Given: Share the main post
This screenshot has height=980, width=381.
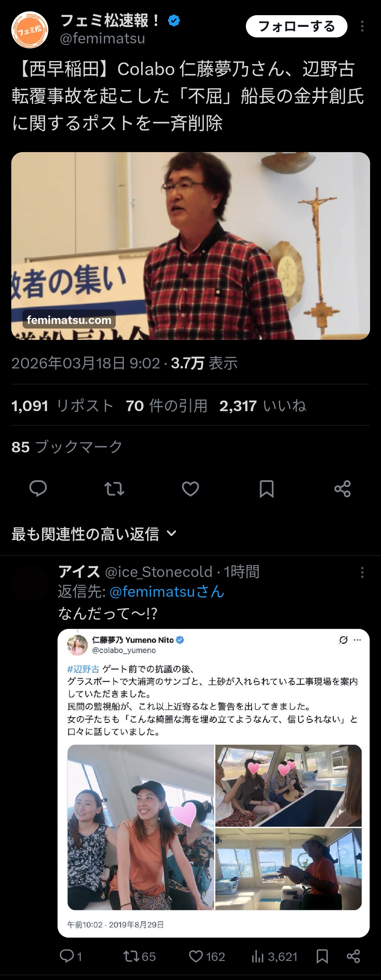Looking at the screenshot, I should point(343,488).
